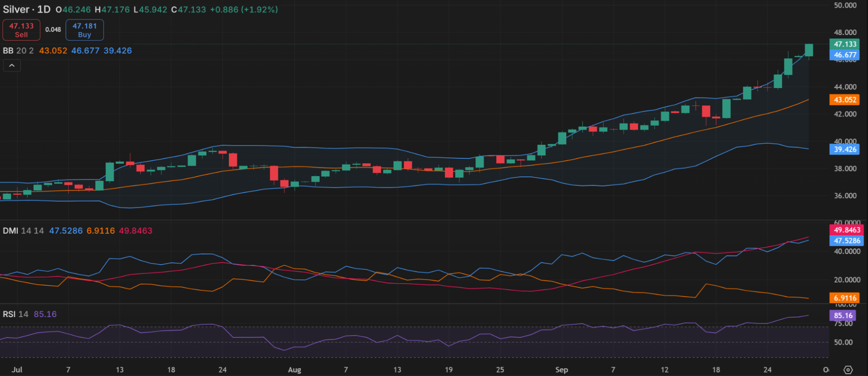Click the blue 46.677 upper band label

[x=844, y=55]
